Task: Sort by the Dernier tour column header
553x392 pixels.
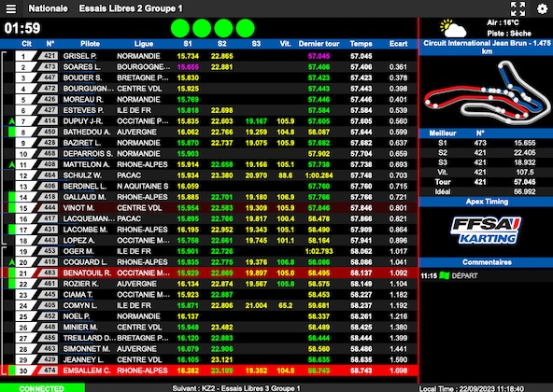Action: (x=319, y=44)
